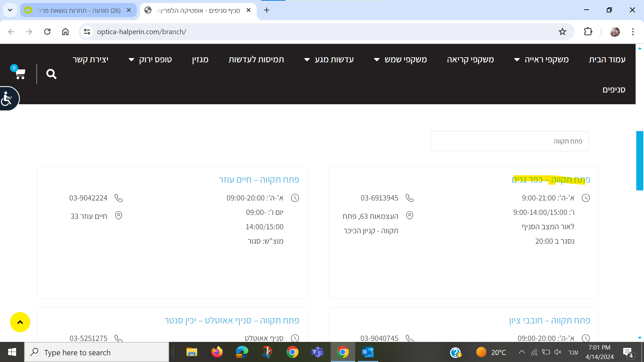This screenshot has height=362, width=644.
Task: Open סניפים in the navigation
Action: (614, 89)
